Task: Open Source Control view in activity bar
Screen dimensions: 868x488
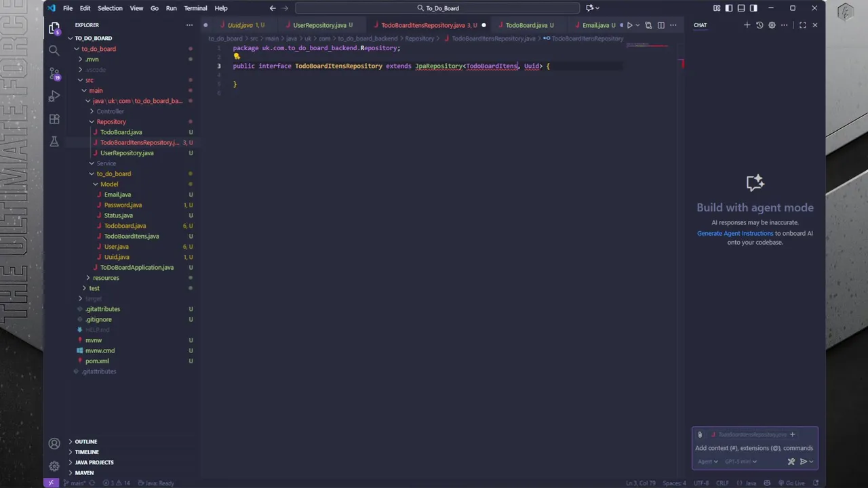Action: 54,73
